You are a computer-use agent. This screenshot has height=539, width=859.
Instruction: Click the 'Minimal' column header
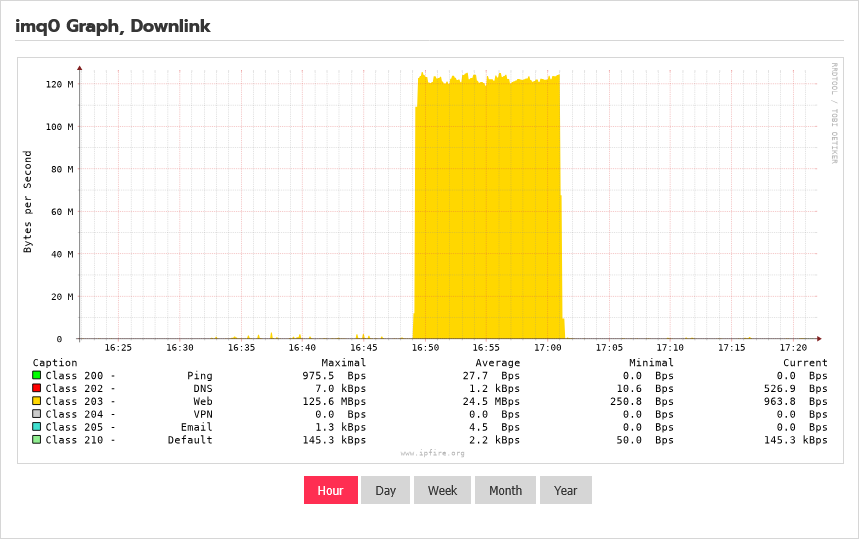click(x=651, y=363)
